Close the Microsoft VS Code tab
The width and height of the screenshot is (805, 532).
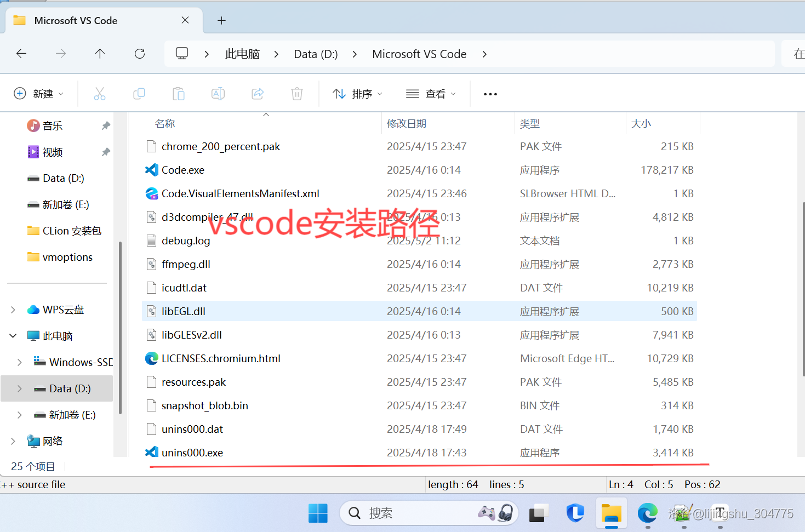click(185, 20)
